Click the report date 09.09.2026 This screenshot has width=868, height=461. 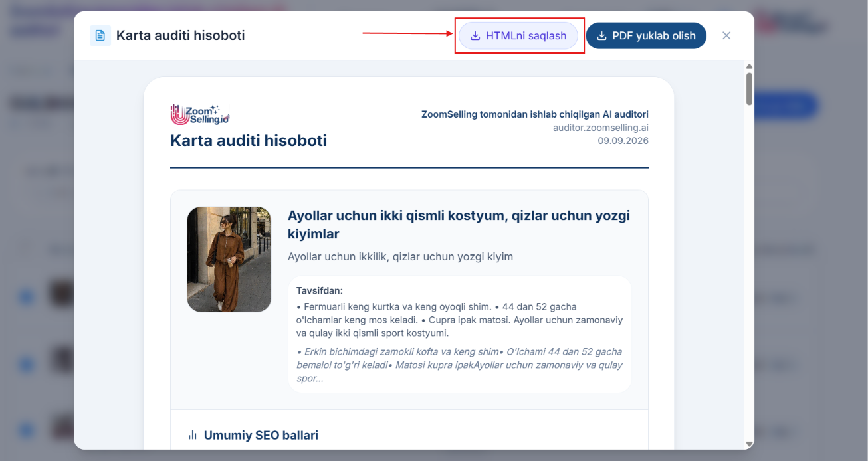click(623, 141)
